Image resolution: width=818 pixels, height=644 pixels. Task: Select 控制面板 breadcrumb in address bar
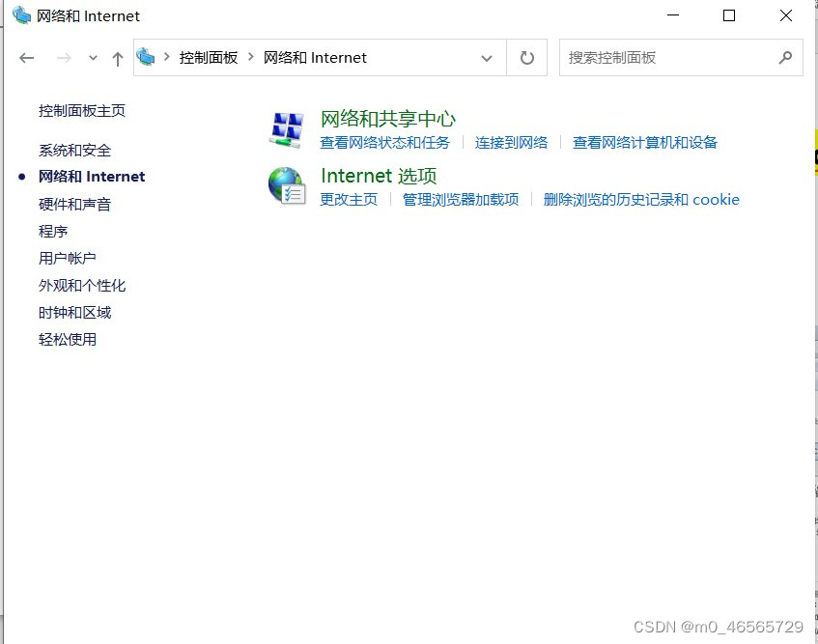click(x=209, y=57)
